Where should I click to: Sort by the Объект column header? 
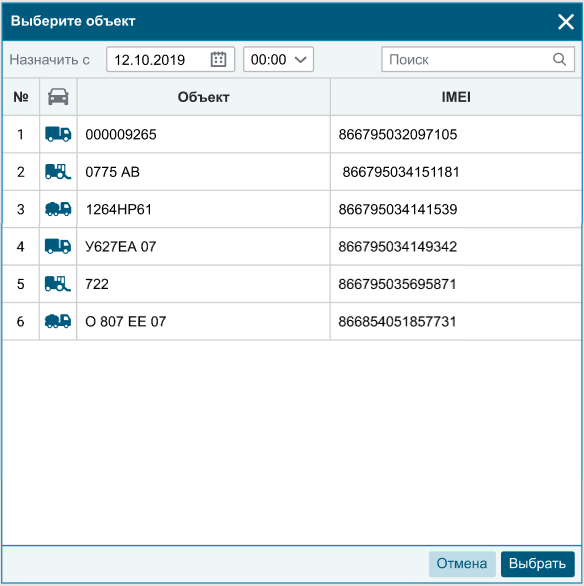point(204,97)
